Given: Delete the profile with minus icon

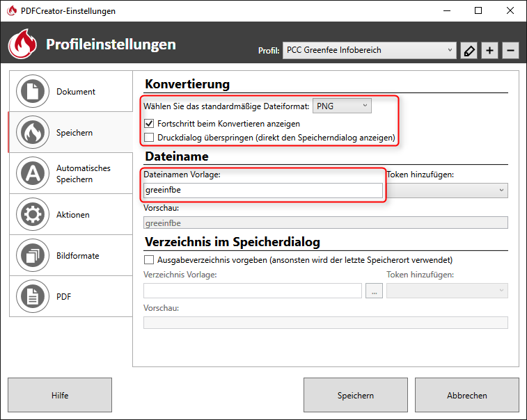Looking at the screenshot, I should point(510,51).
